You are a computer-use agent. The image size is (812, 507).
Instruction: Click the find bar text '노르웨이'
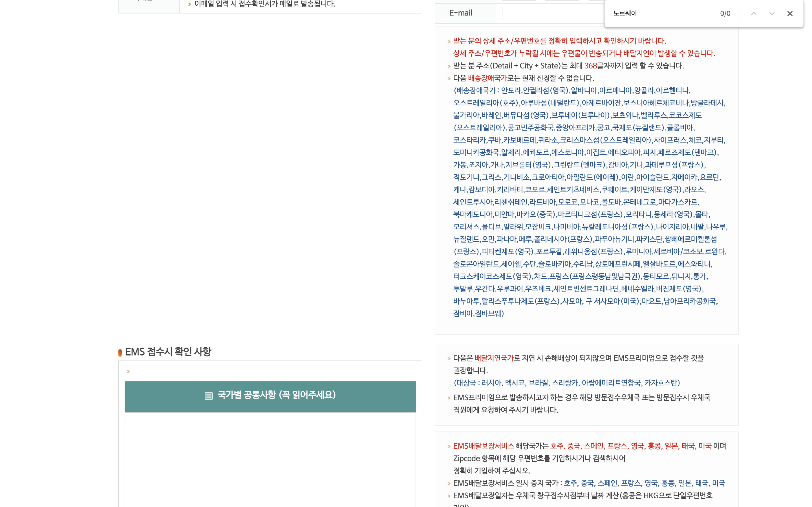(625, 14)
